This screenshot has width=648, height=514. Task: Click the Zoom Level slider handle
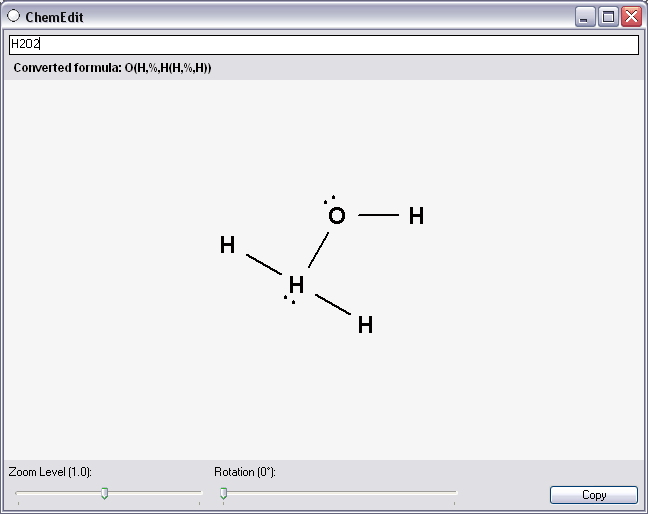[105, 493]
